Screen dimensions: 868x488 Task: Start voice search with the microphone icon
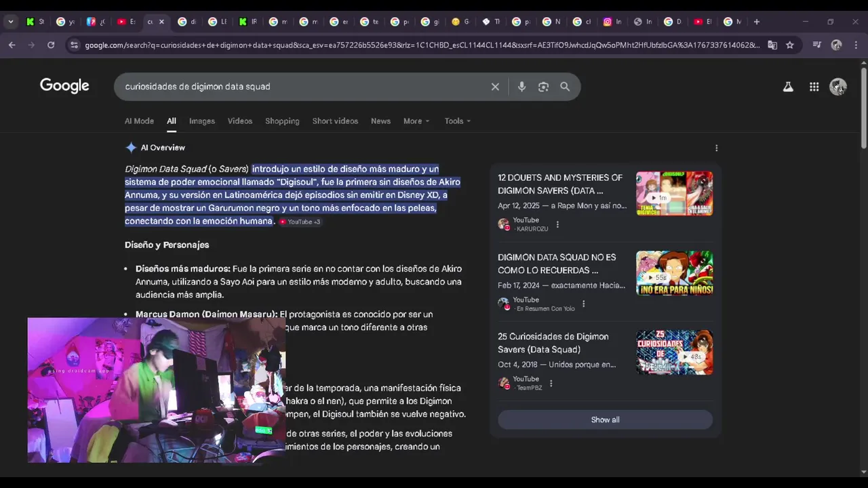click(x=521, y=87)
